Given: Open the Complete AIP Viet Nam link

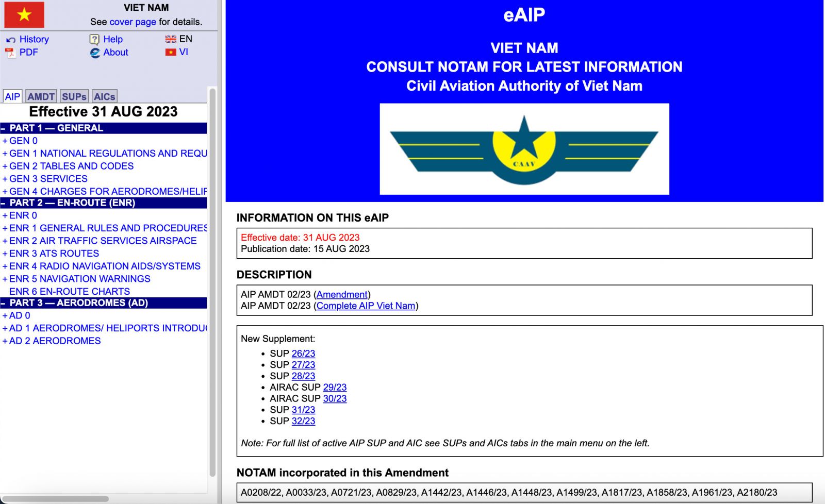Looking at the screenshot, I should pos(366,306).
